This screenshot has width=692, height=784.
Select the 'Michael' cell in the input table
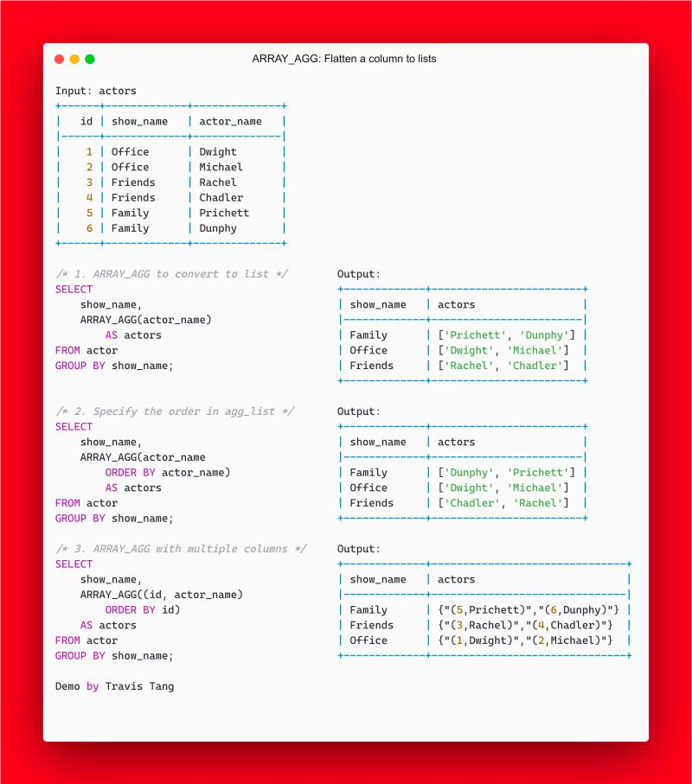221,167
